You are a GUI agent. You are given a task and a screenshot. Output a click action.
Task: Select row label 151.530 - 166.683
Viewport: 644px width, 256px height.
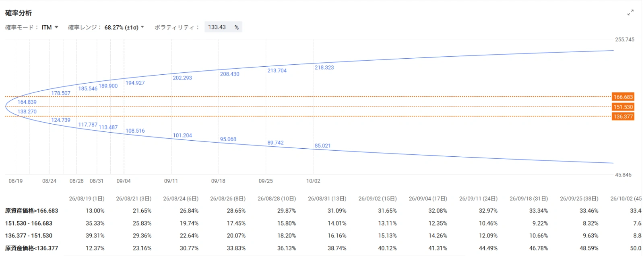(x=29, y=223)
